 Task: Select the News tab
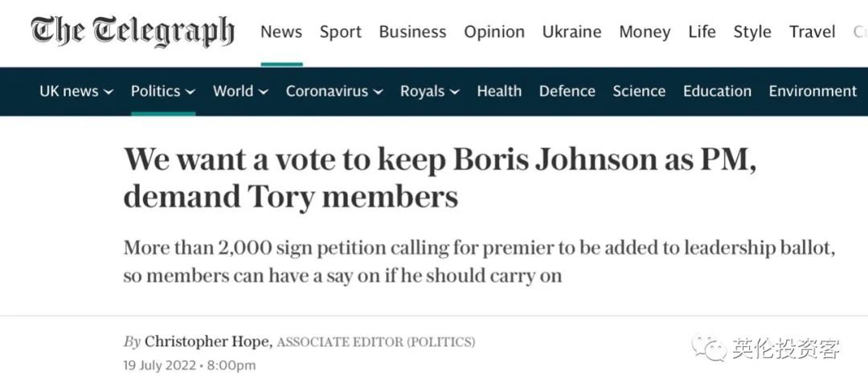[x=281, y=32]
